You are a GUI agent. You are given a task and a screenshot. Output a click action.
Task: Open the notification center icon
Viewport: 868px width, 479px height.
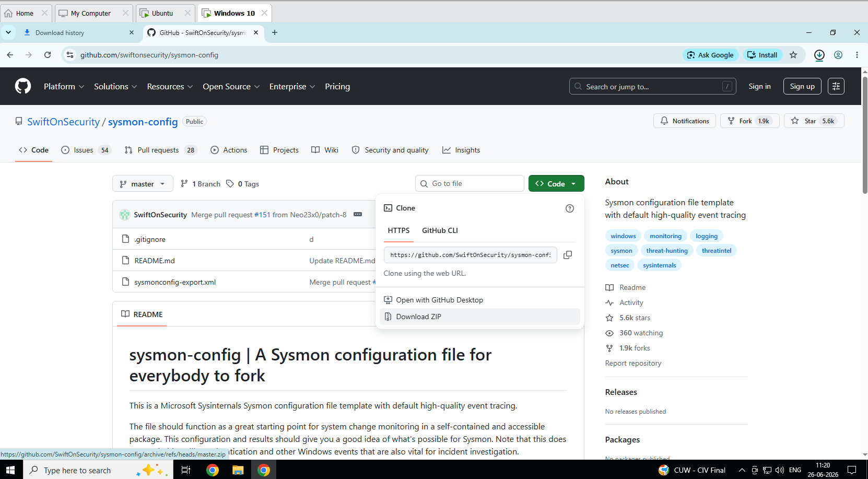click(852, 470)
